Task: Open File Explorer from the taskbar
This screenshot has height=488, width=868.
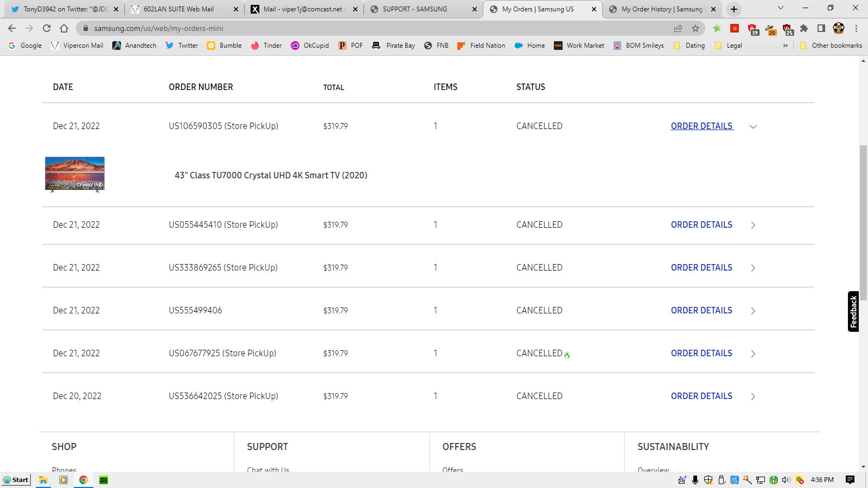Action: pyautogui.click(x=43, y=480)
